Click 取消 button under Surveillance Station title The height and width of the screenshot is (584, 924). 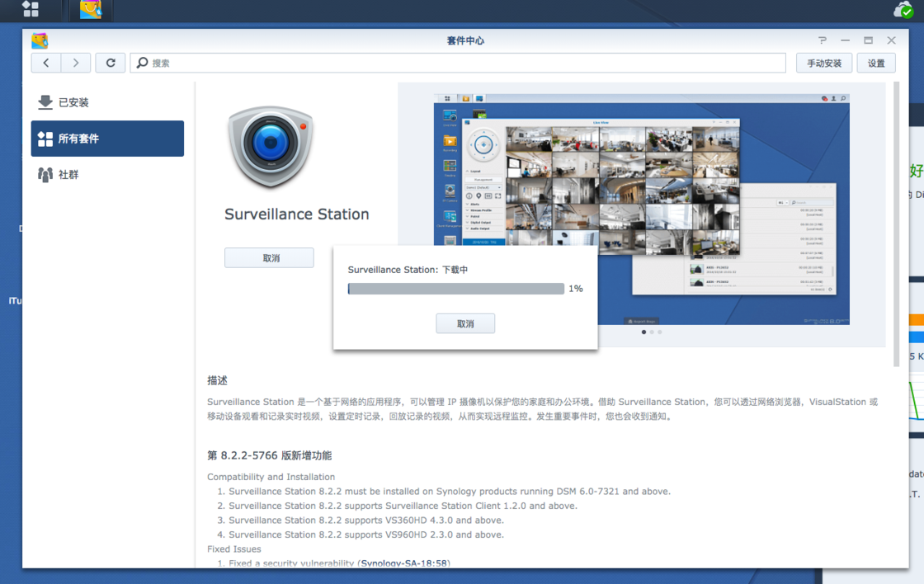pos(269,257)
